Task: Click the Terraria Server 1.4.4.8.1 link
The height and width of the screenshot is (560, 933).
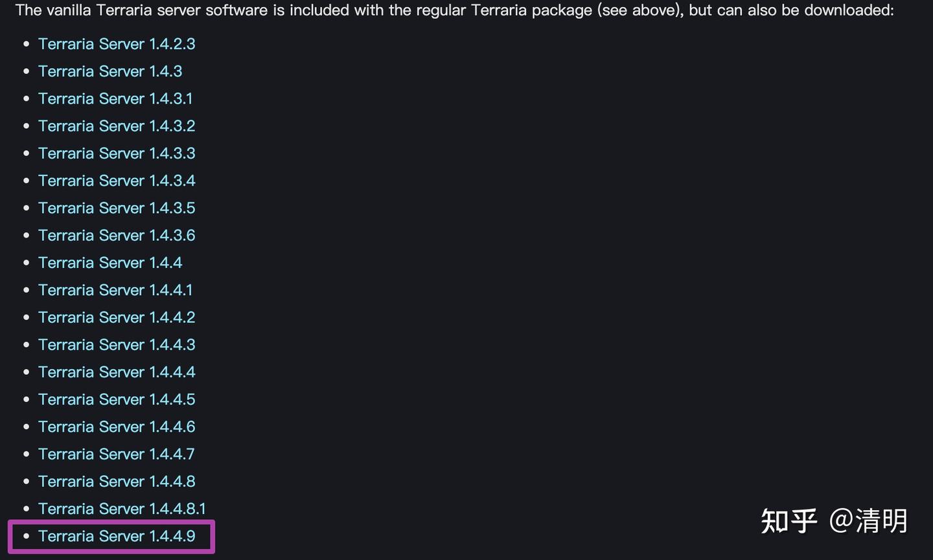Action: [x=122, y=509]
